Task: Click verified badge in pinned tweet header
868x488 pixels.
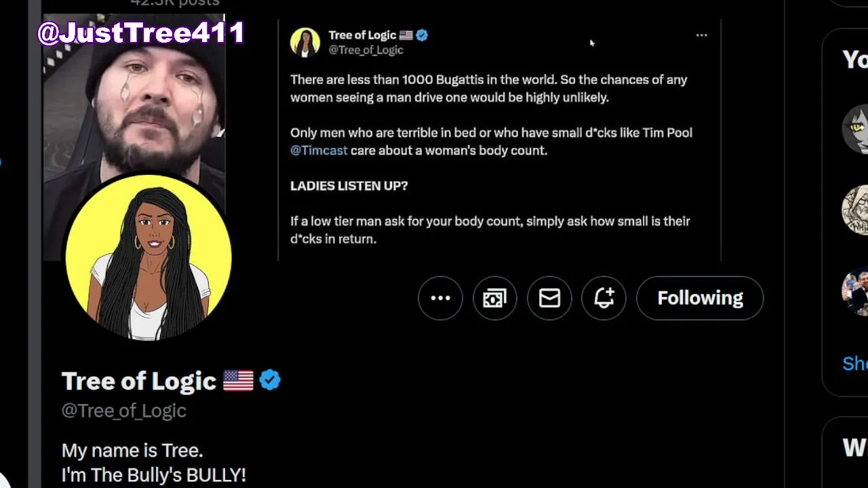Action: click(422, 35)
